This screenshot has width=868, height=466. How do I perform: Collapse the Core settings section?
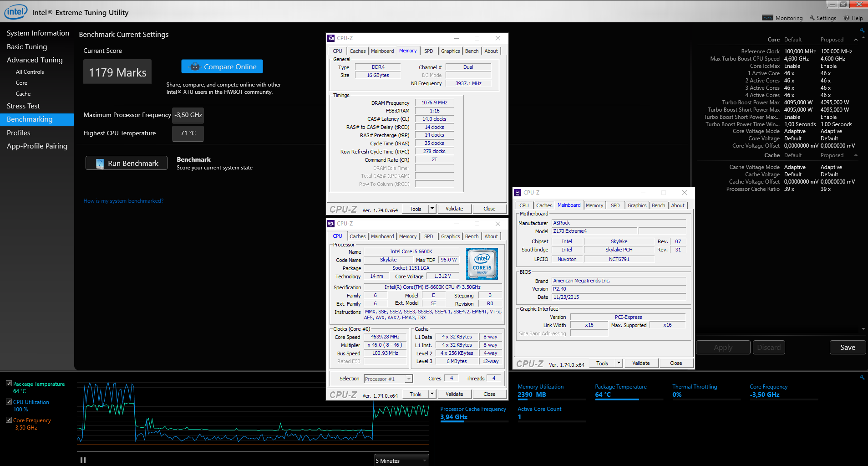tap(856, 40)
